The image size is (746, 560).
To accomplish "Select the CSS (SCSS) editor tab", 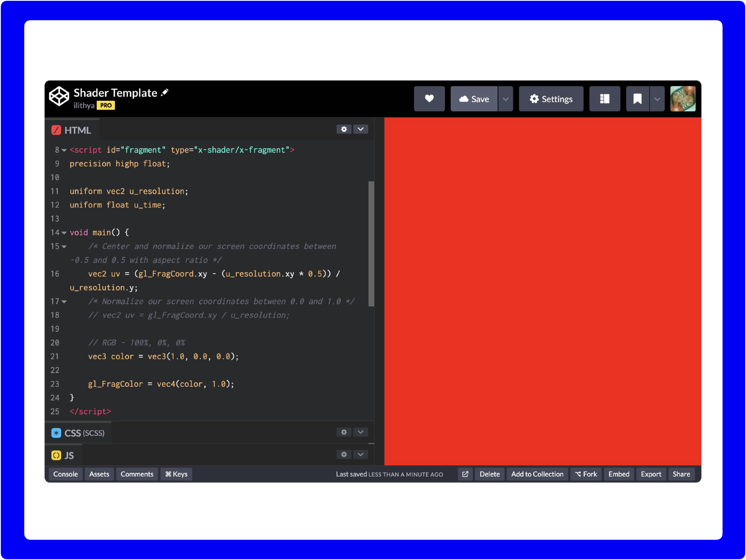I will pyautogui.click(x=78, y=433).
